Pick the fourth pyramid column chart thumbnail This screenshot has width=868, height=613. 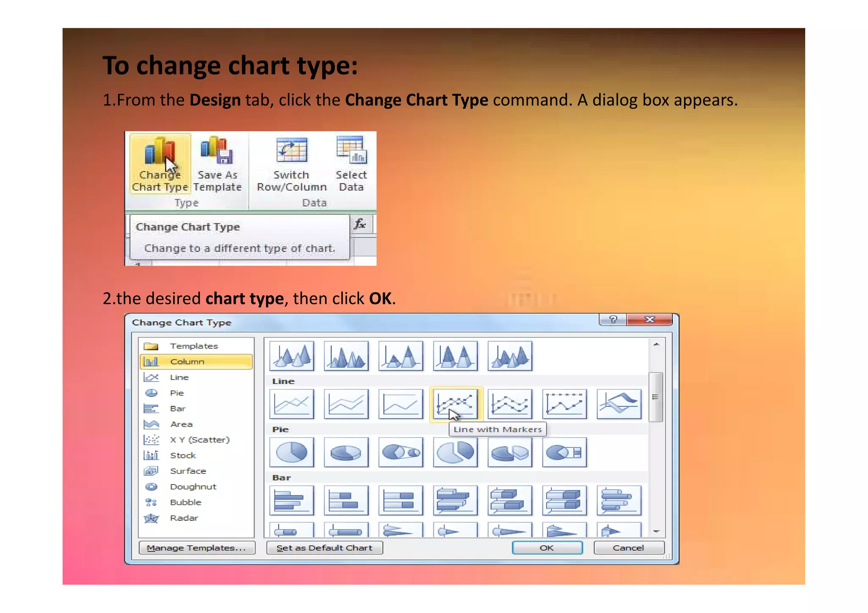point(456,356)
